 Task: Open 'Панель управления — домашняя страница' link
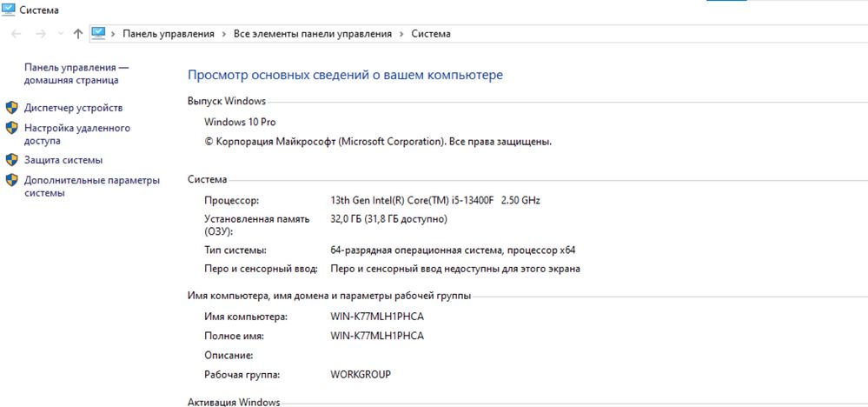pyautogui.click(x=76, y=74)
